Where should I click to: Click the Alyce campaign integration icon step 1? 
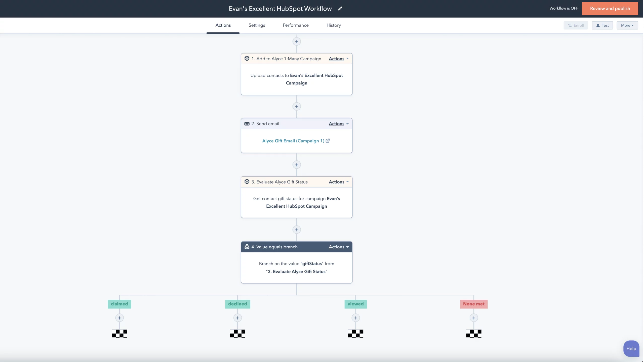tap(246, 58)
